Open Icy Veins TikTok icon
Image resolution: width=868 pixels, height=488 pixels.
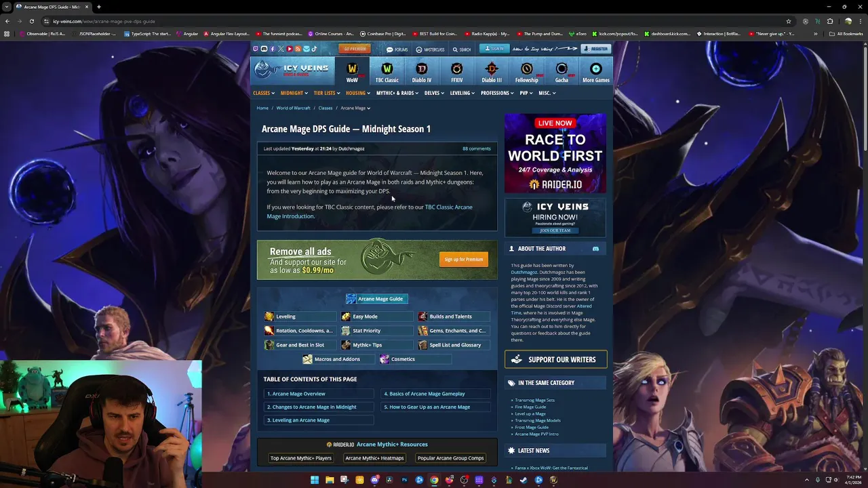pyautogui.click(x=314, y=49)
